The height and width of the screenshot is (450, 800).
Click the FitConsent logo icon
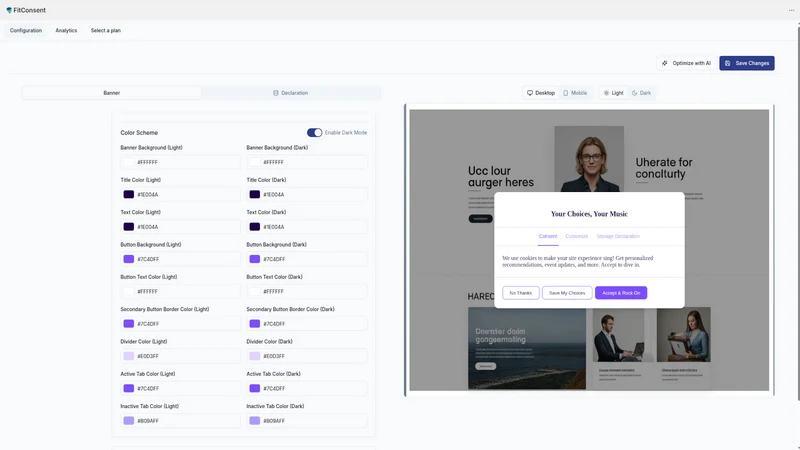pos(9,10)
